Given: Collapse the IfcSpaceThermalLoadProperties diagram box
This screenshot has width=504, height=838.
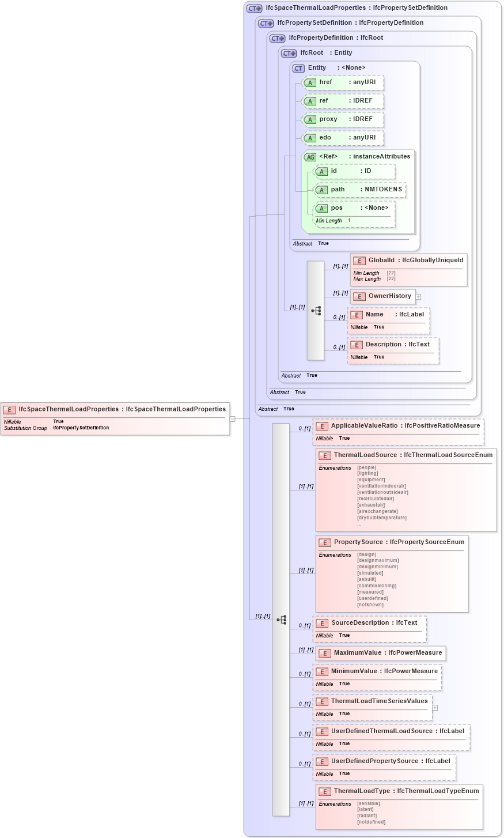Looking at the screenshot, I should pyautogui.click(x=232, y=418).
